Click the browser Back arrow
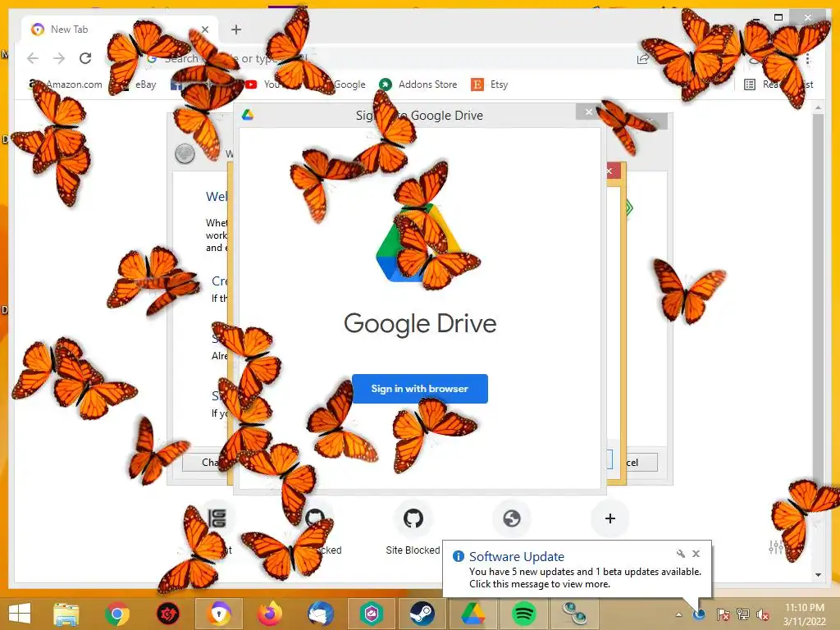 33,58
